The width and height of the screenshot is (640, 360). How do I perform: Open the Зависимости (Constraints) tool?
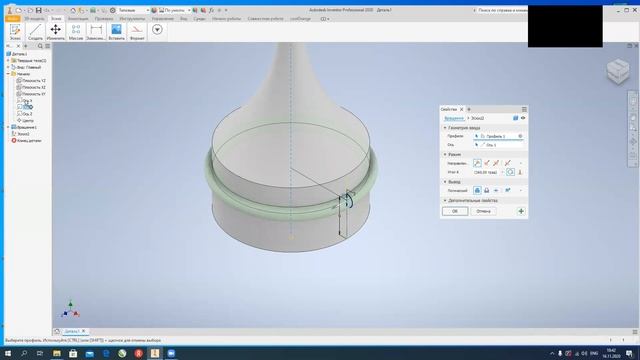coord(96,31)
